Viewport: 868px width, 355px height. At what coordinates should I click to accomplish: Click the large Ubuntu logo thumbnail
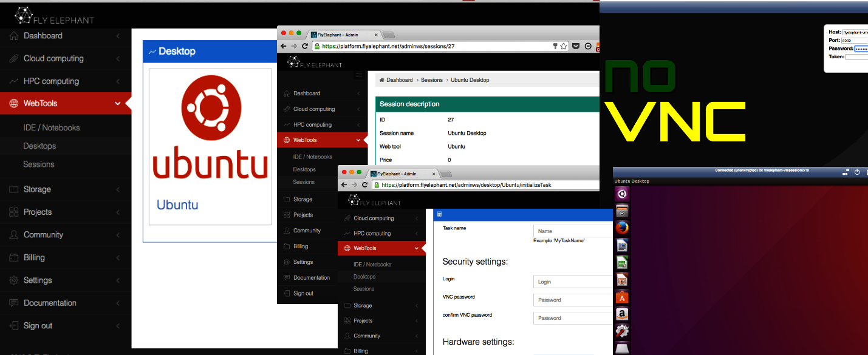click(210, 128)
